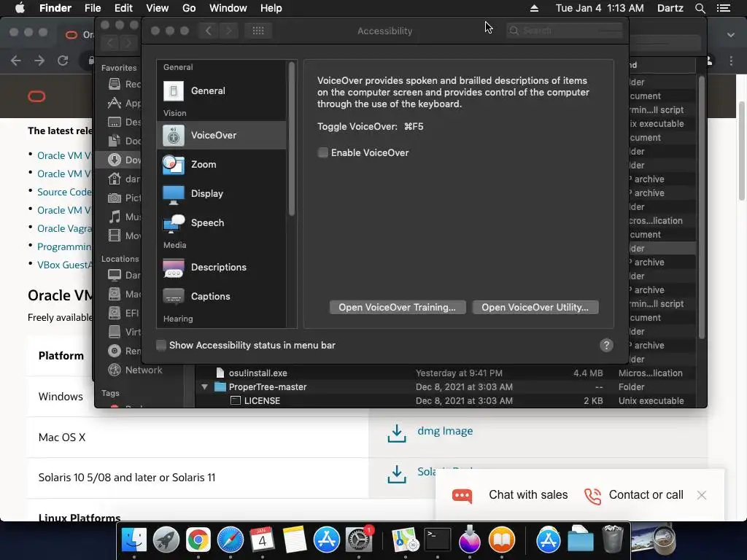Open the View menu
The width and height of the screenshot is (747, 560).
(158, 8)
